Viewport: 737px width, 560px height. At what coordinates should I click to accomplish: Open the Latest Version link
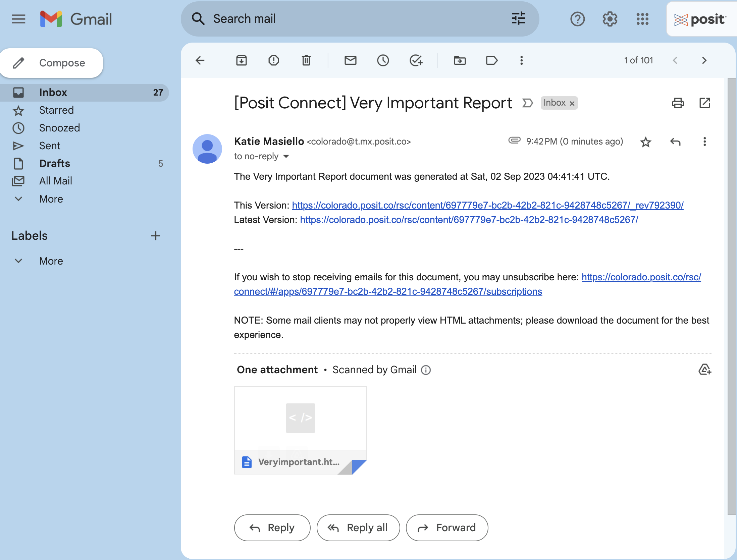click(x=469, y=220)
